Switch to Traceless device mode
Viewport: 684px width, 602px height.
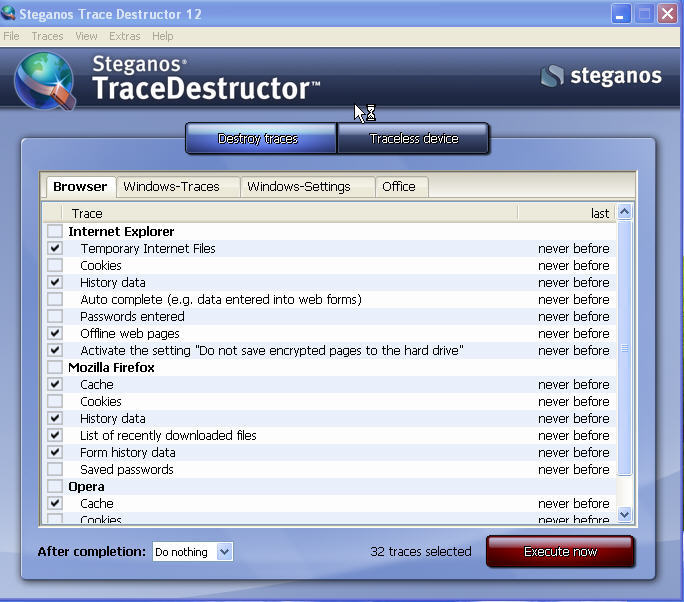pos(413,138)
